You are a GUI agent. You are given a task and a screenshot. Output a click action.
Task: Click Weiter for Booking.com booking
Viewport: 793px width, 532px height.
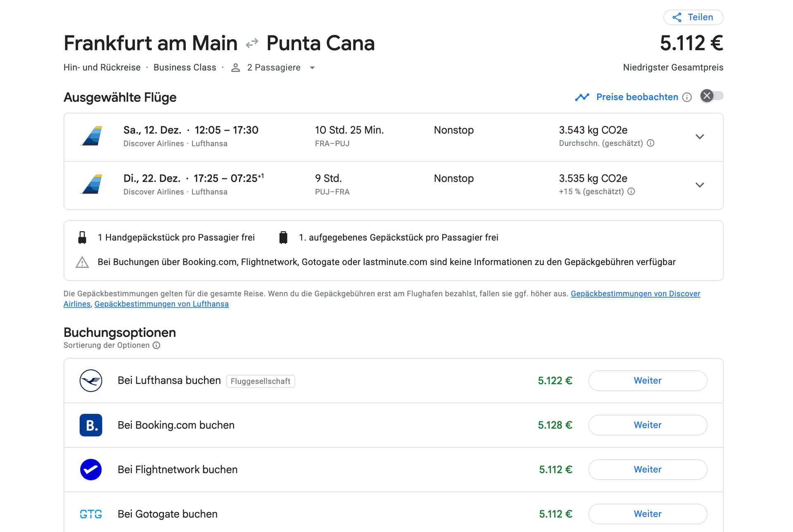[x=648, y=425]
